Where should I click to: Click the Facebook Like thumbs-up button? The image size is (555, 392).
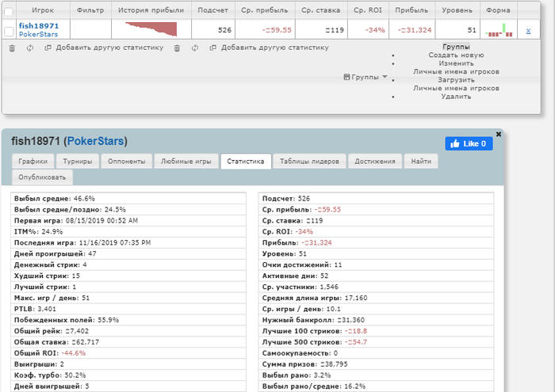469,143
